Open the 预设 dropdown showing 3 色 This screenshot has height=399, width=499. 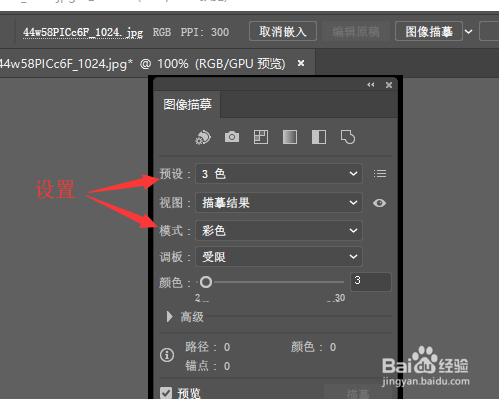(279, 174)
